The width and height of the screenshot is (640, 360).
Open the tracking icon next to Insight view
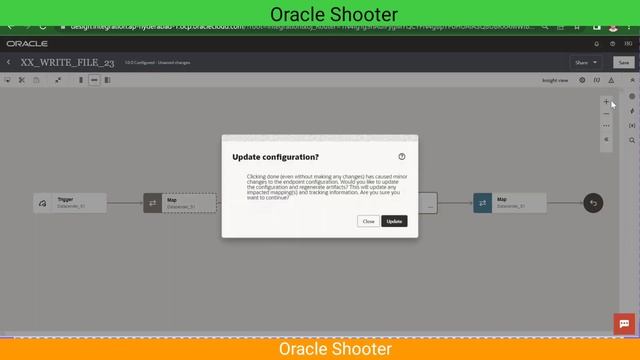[x=582, y=80]
